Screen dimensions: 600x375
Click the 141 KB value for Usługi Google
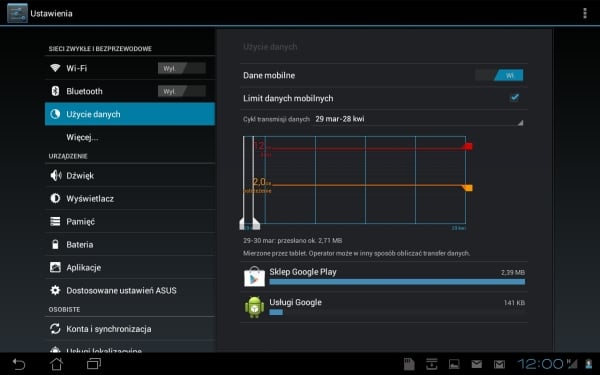(x=514, y=303)
